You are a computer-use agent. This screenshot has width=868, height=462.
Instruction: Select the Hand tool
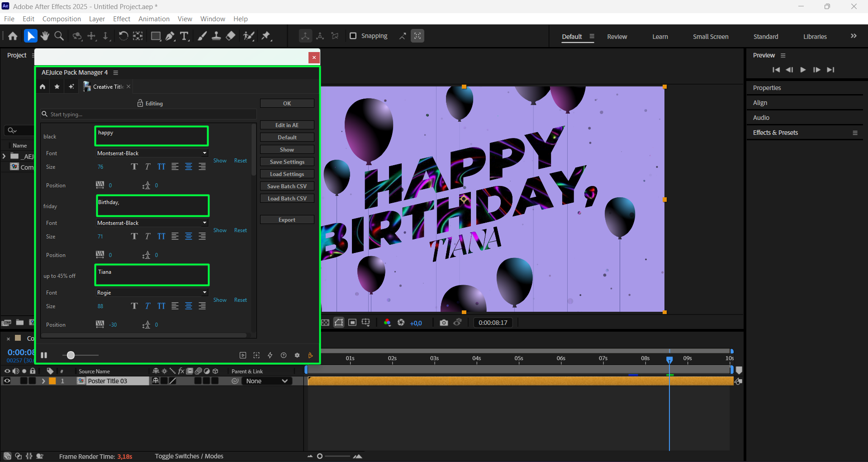click(44, 36)
